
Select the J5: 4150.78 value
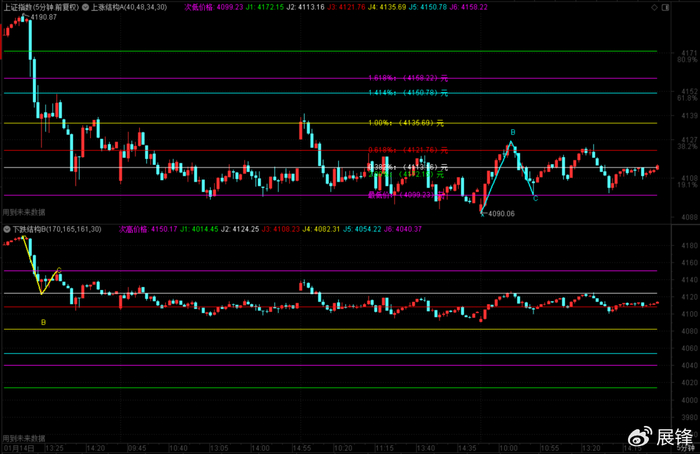coord(428,7)
